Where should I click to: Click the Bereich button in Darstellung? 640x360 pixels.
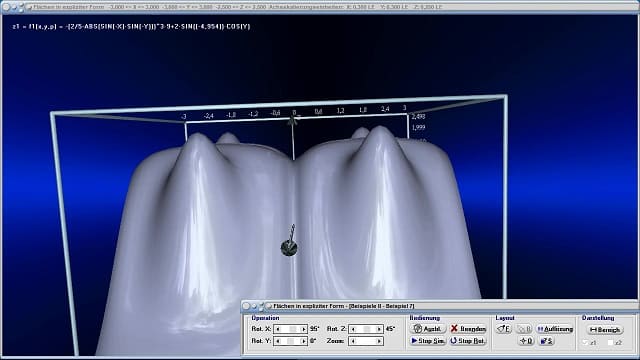tap(605, 329)
